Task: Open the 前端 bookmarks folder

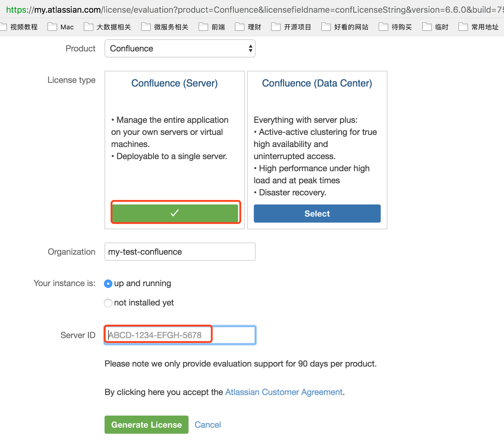Action: pyautogui.click(x=218, y=27)
